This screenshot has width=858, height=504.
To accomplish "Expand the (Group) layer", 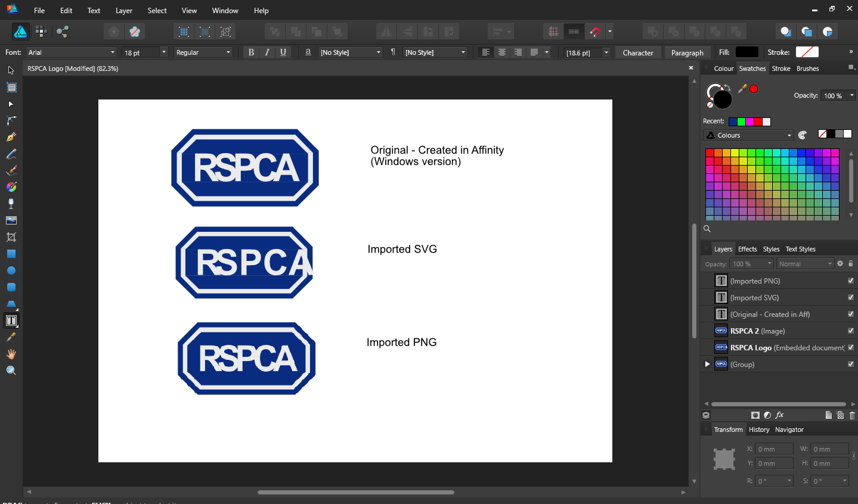I will click(707, 364).
